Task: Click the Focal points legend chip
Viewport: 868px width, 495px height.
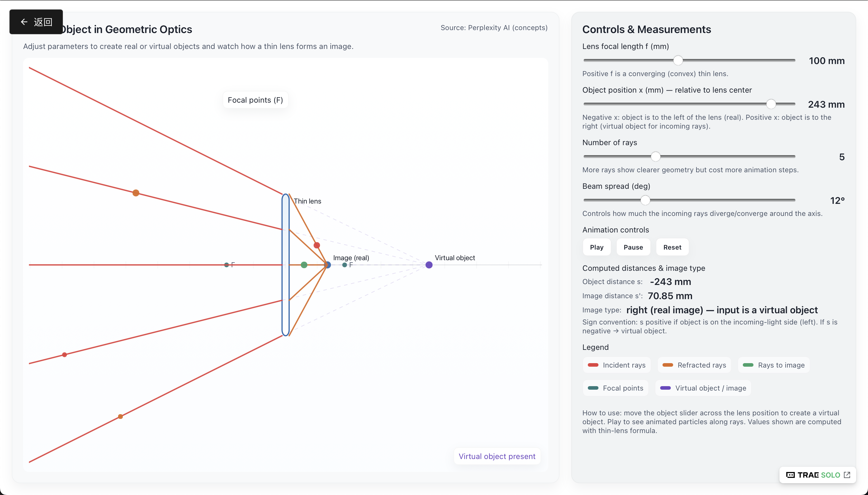Action: pyautogui.click(x=616, y=388)
